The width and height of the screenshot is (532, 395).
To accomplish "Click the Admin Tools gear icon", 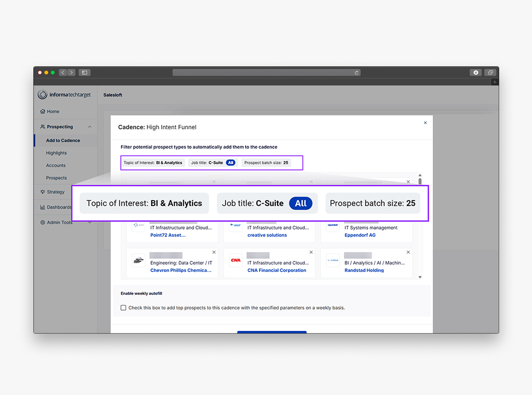I will point(43,222).
